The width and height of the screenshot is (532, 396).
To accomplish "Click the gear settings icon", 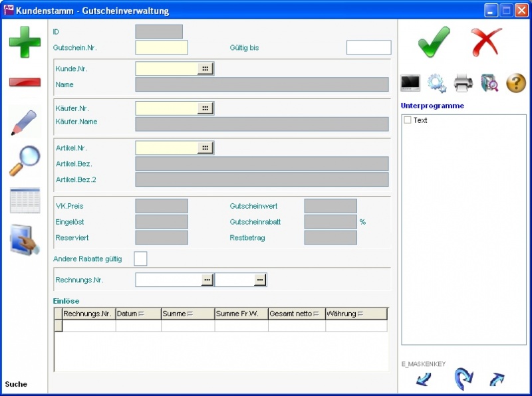I will click(437, 83).
